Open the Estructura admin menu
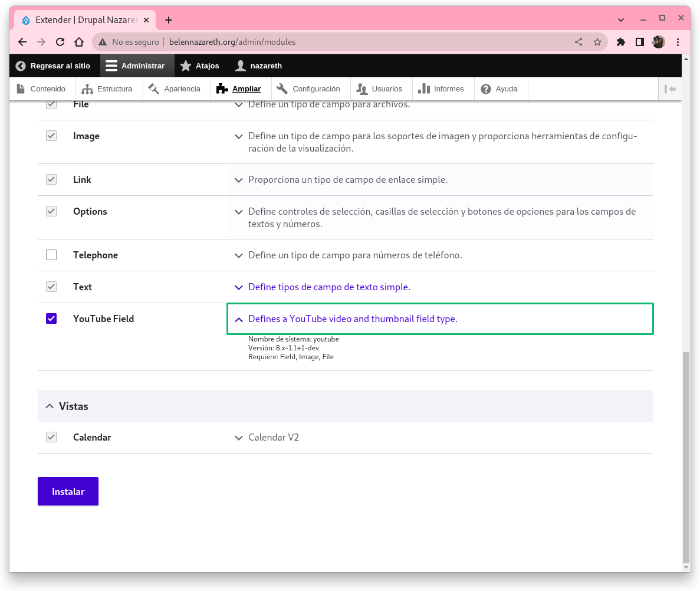This screenshot has height=591, width=700. [x=107, y=89]
